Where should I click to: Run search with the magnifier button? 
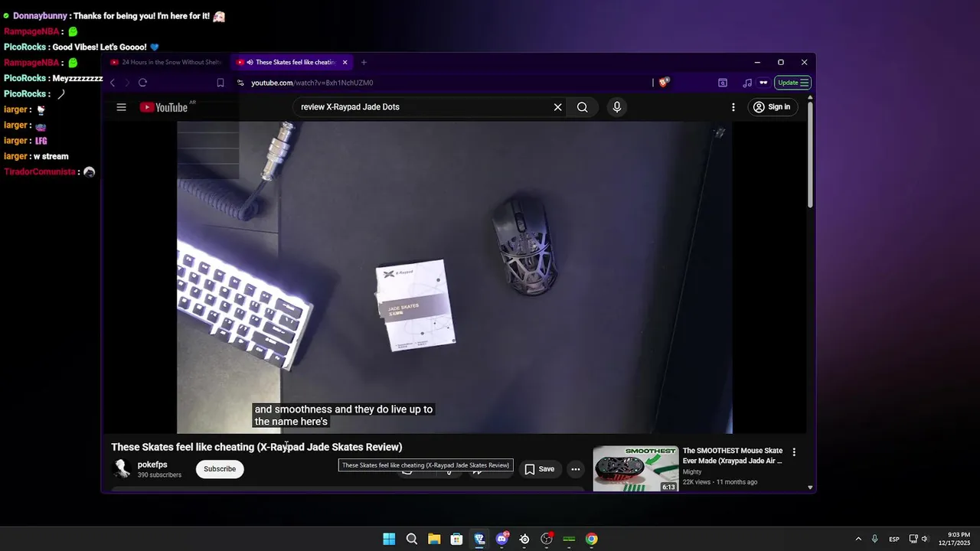tap(583, 107)
